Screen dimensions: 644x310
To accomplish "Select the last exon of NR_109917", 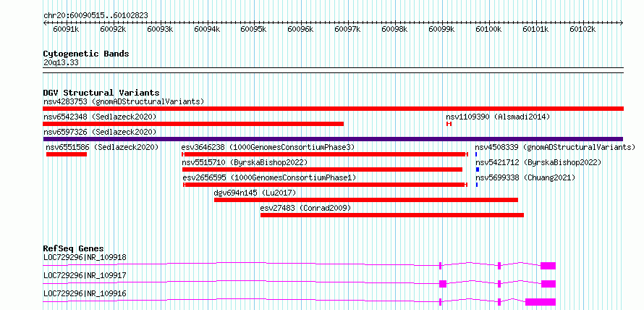I will pyautogui.click(x=548, y=284).
